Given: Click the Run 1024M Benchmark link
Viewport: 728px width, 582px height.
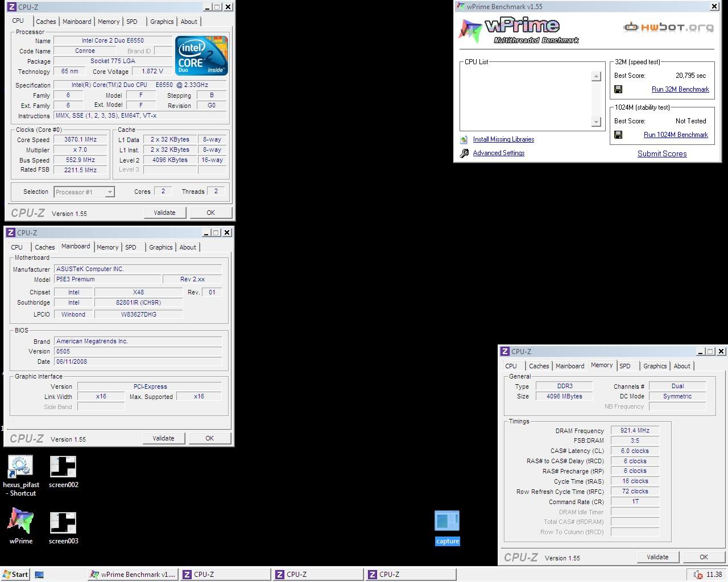Looking at the screenshot, I should 676,135.
